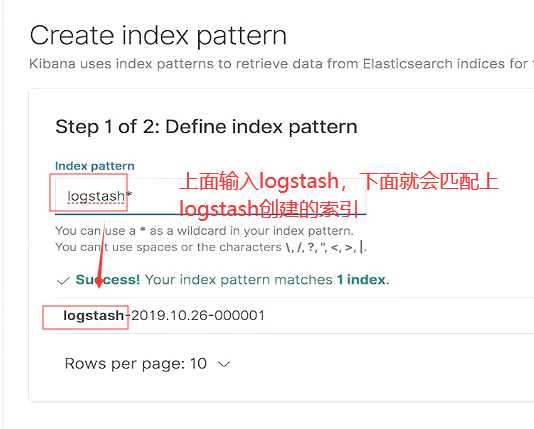Click the forbidden characters hint line
The width and height of the screenshot is (534, 429).
(211, 247)
